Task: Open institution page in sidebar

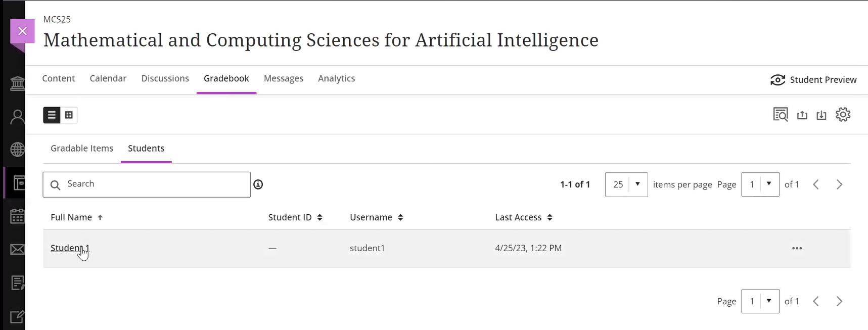Action: [18, 83]
